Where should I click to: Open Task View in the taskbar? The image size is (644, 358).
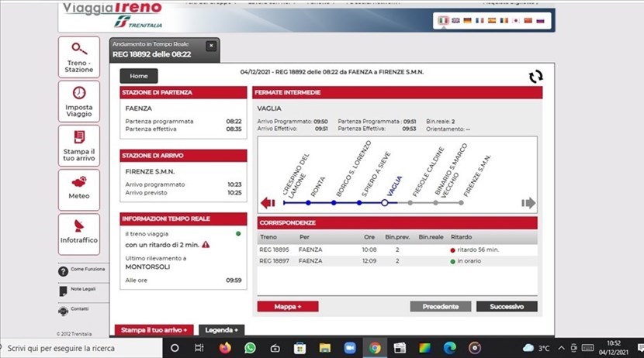[199, 348]
